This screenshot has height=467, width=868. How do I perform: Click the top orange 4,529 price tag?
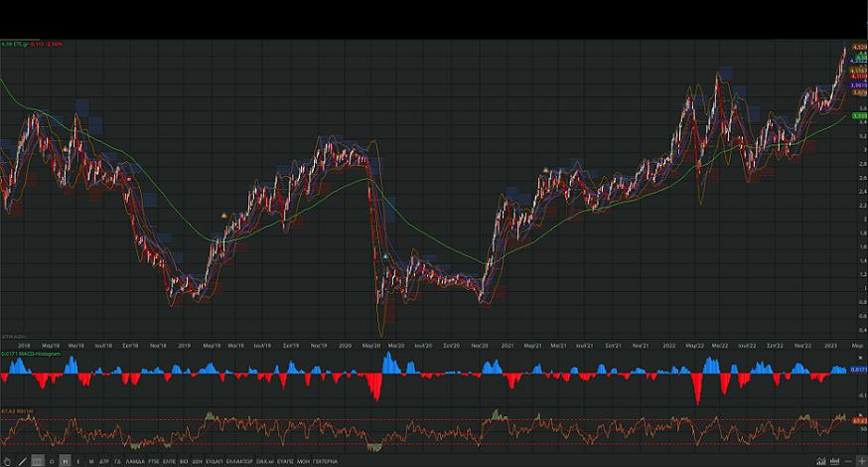[860, 47]
